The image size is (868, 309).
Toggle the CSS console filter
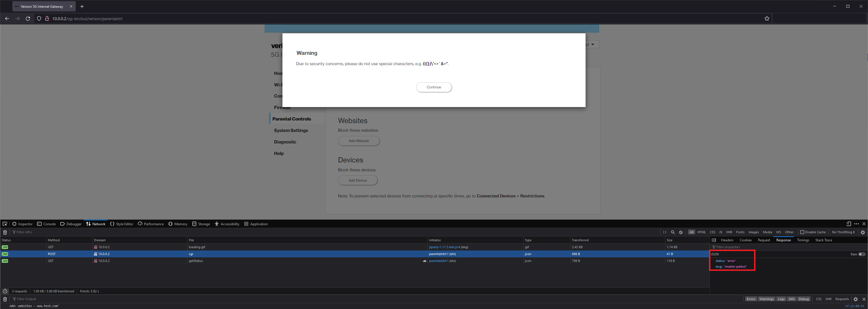(x=818, y=299)
